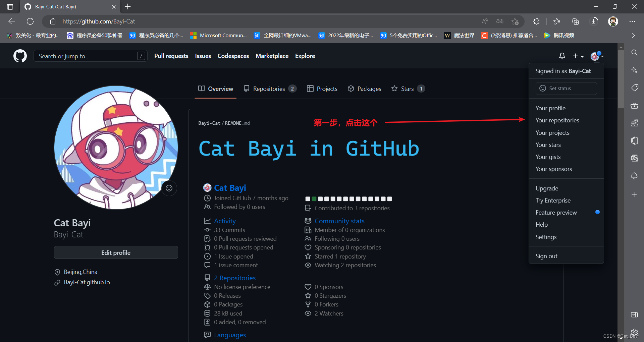Click Your repositories menu item
The width and height of the screenshot is (644, 342).
point(566,120)
